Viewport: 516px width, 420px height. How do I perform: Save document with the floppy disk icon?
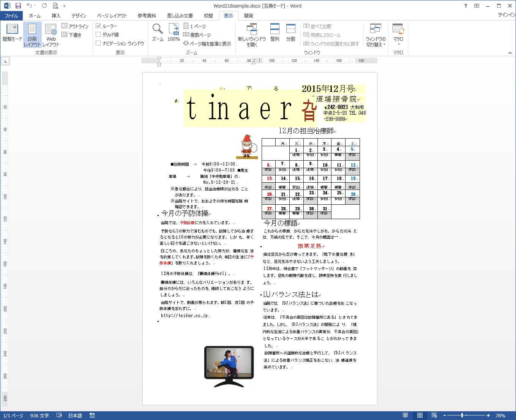pyautogui.click(x=18, y=6)
